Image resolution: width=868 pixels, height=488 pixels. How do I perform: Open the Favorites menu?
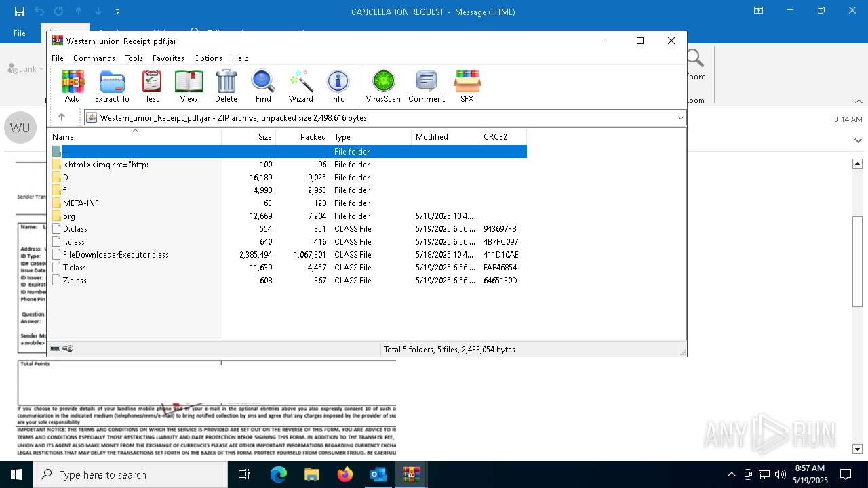click(x=168, y=58)
